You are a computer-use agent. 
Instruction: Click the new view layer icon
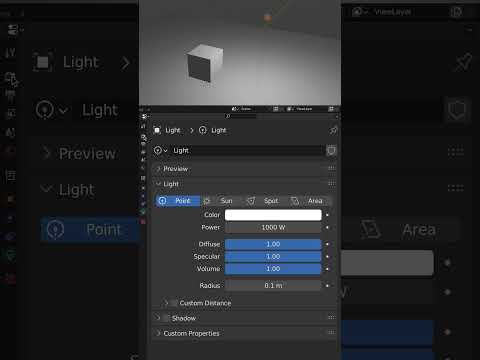point(331,109)
